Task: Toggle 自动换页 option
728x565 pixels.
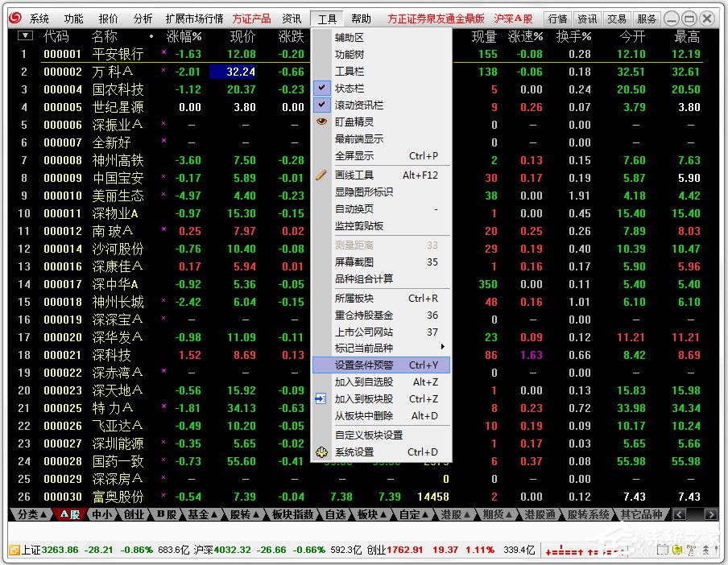Action: click(382, 209)
